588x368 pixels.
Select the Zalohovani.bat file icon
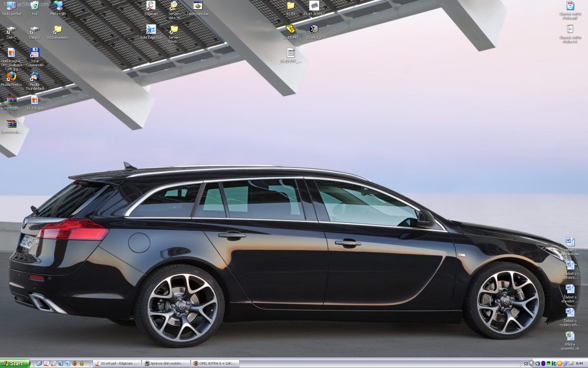197,6
